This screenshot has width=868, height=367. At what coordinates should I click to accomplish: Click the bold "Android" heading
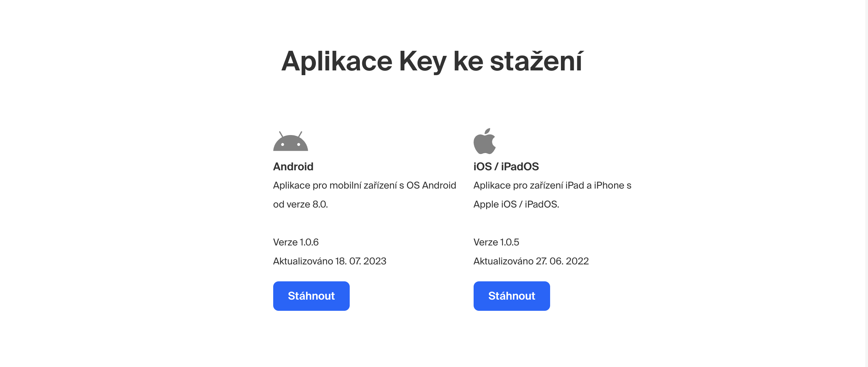click(x=293, y=167)
